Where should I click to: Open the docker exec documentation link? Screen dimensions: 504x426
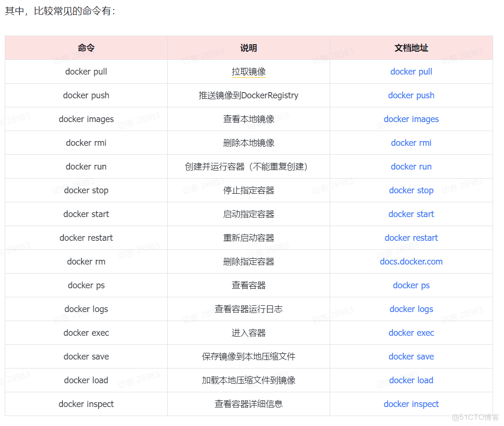[x=411, y=332]
